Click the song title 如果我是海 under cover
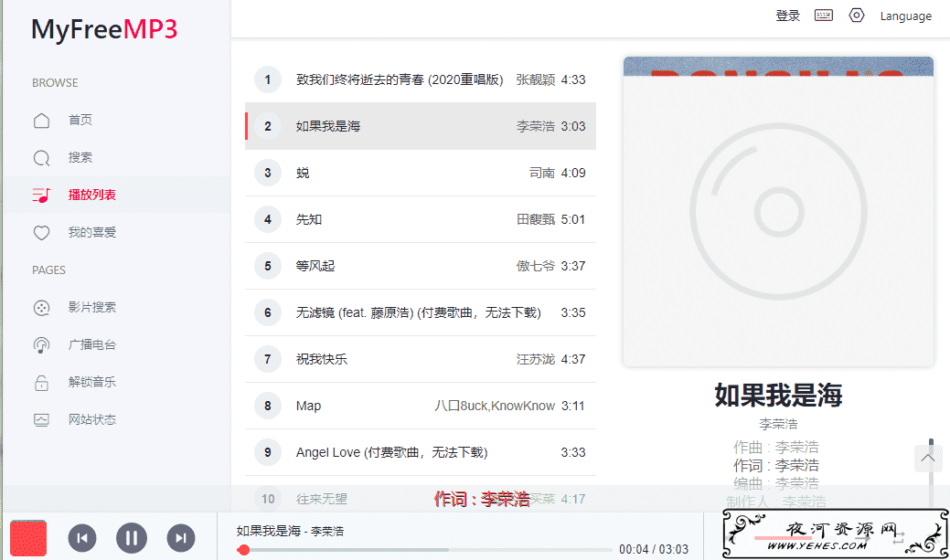 (778, 396)
